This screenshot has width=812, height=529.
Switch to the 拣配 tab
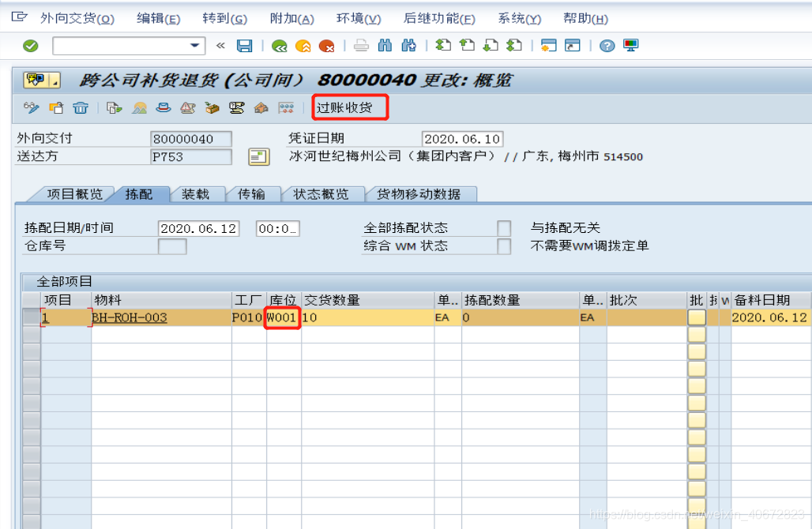point(139,194)
